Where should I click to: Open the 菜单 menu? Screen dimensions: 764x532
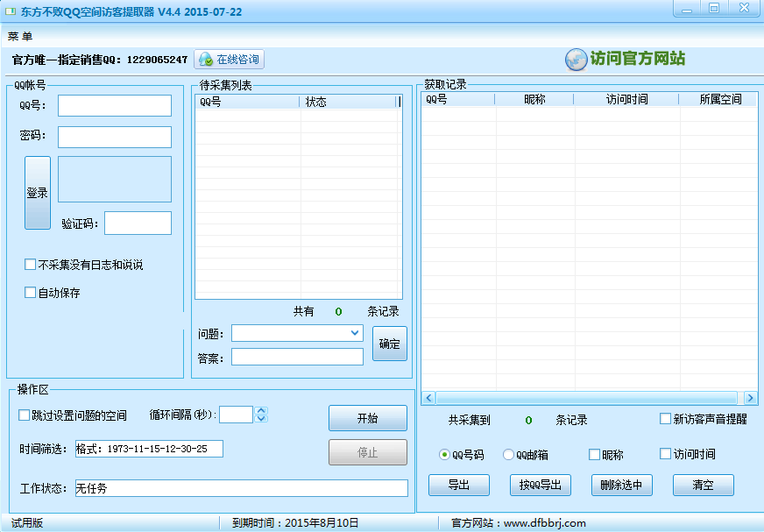(x=19, y=37)
